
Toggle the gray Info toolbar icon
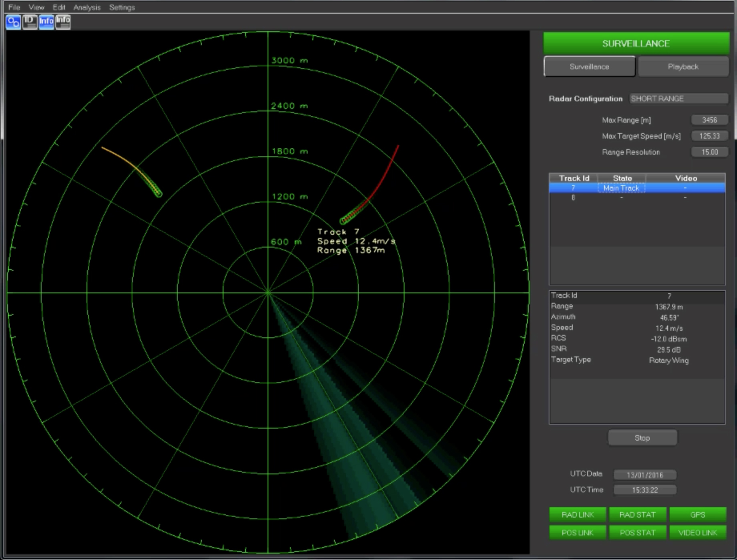pos(62,22)
